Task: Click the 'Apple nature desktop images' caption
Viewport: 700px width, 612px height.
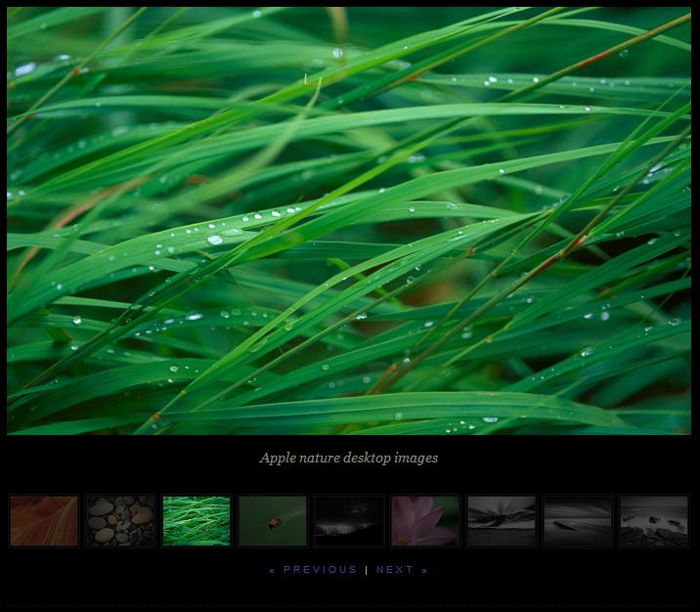Action: (x=349, y=458)
